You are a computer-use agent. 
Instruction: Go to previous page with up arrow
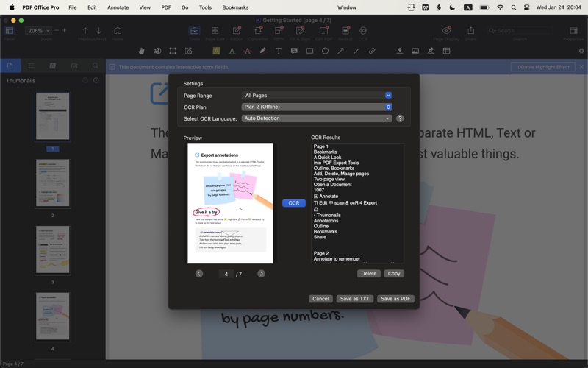(x=85, y=31)
